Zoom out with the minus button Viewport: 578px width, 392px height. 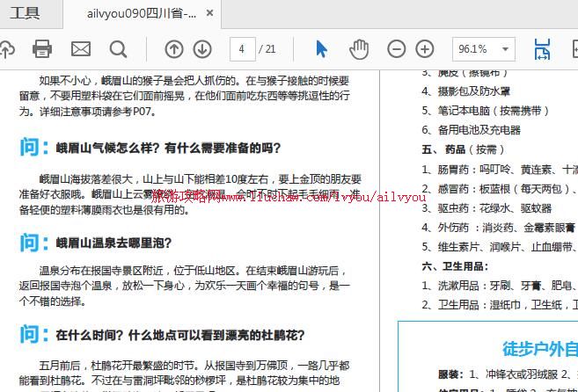click(x=397, y=49)
